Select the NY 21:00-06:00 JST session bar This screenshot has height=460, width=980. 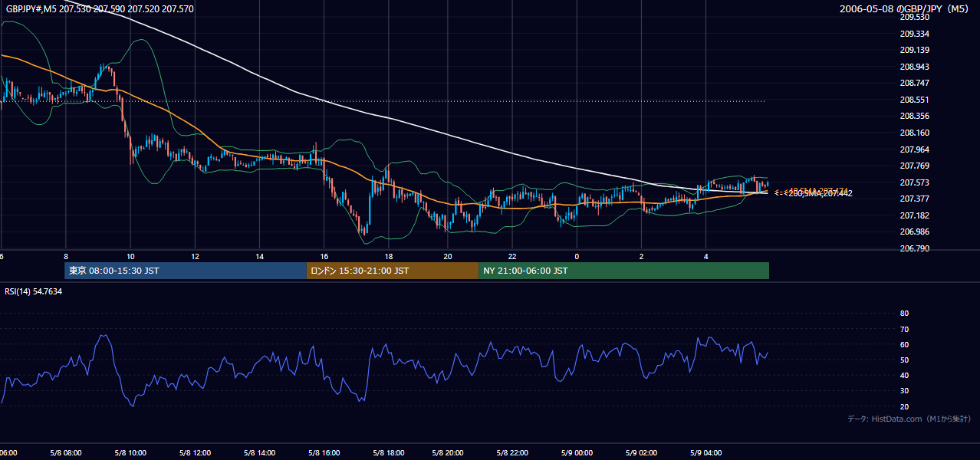(623, 271)
